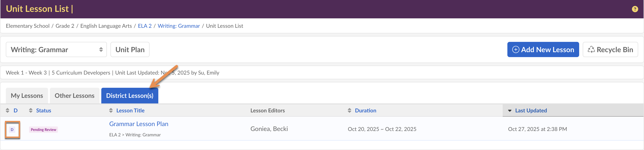This screenshot has width=644, height=150.
Task: Expand the Writing: Grammar unit dropdown
Action: (56, 49)
